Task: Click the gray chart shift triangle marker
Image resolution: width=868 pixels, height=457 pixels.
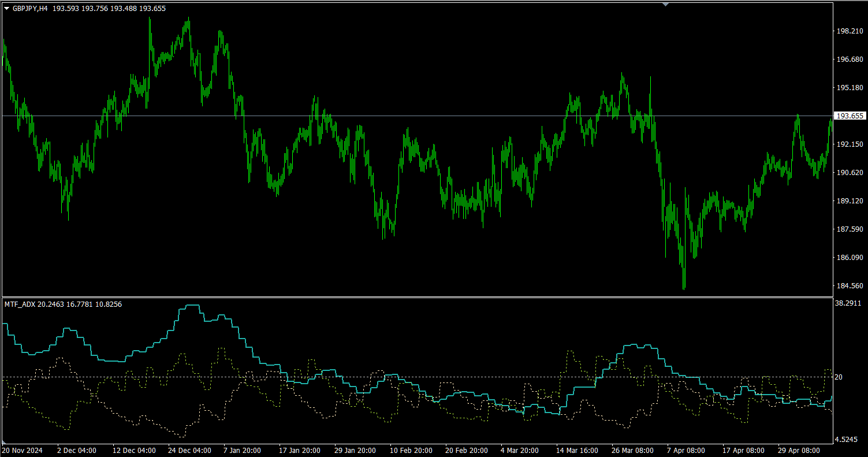Action: point(666,4)
